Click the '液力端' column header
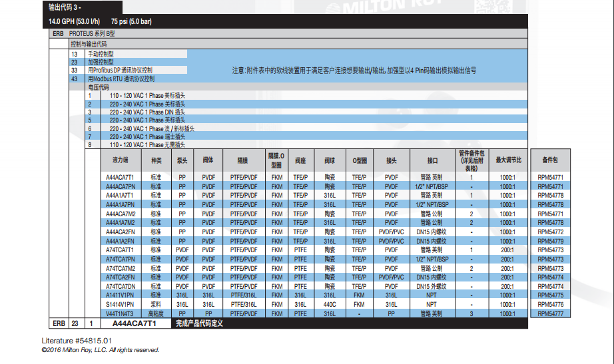 coord(121,160)
